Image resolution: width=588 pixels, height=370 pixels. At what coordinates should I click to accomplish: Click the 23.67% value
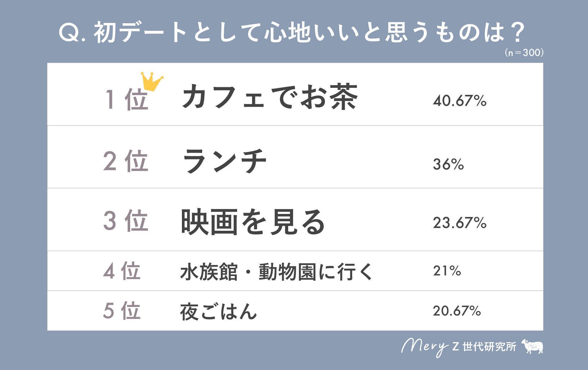(x=459, y=223)
